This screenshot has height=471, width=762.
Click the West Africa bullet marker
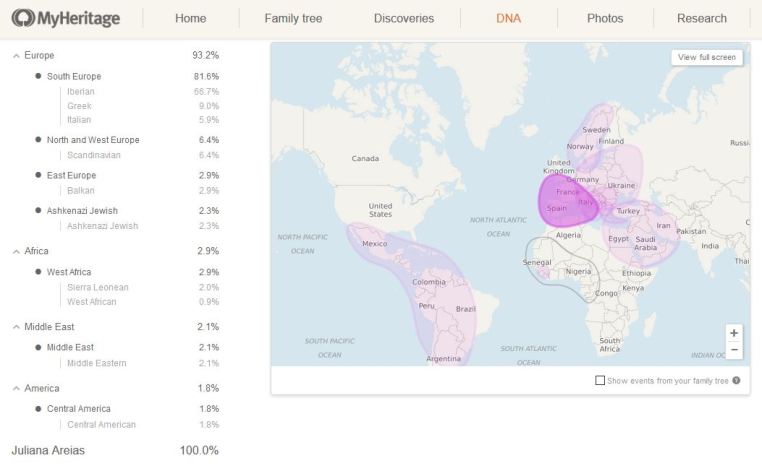38,272
